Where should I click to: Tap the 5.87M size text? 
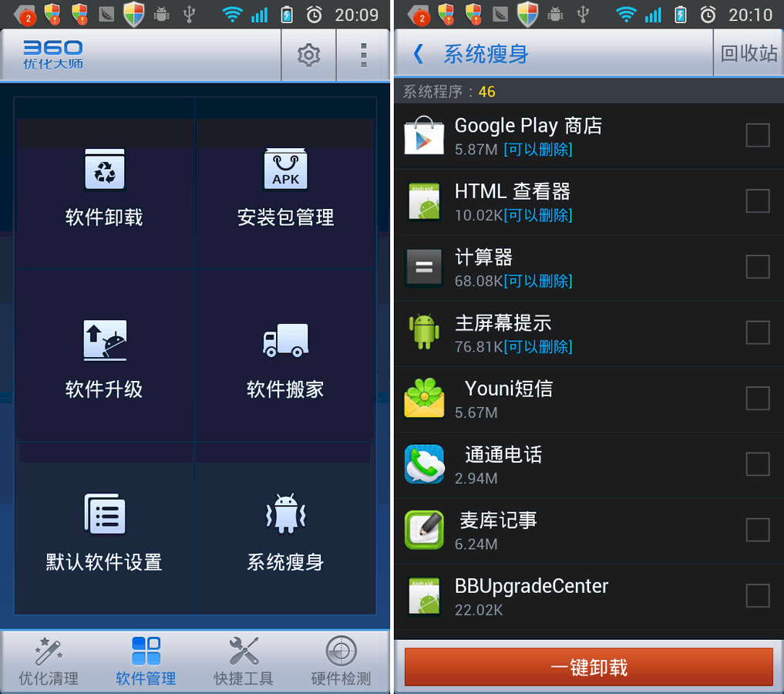coord(476,150)
